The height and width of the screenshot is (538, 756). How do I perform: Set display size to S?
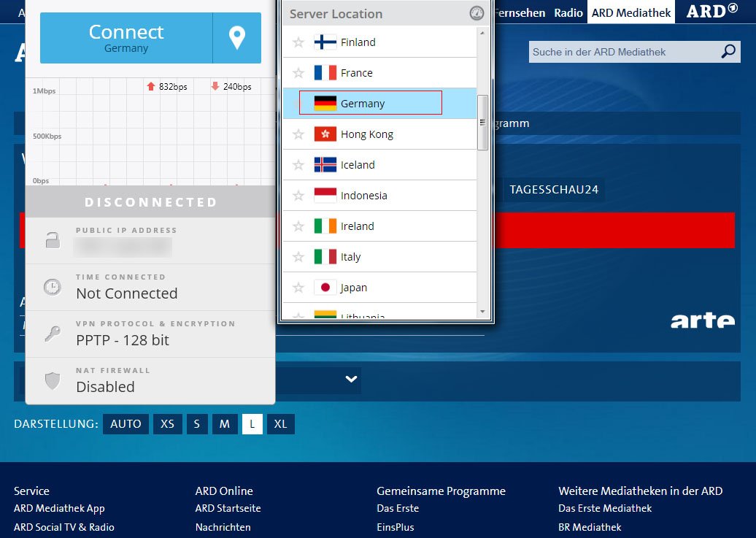[x=197, y=424]
